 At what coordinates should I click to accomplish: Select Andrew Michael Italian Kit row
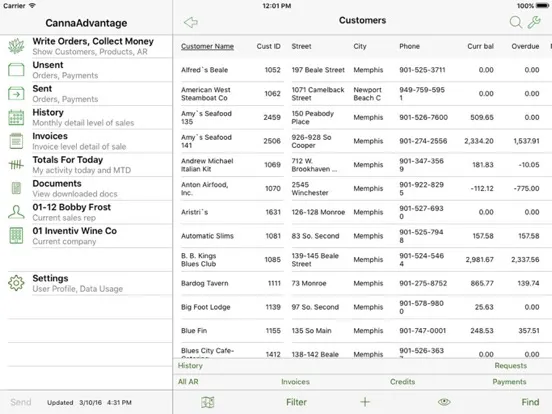(363, 165)
